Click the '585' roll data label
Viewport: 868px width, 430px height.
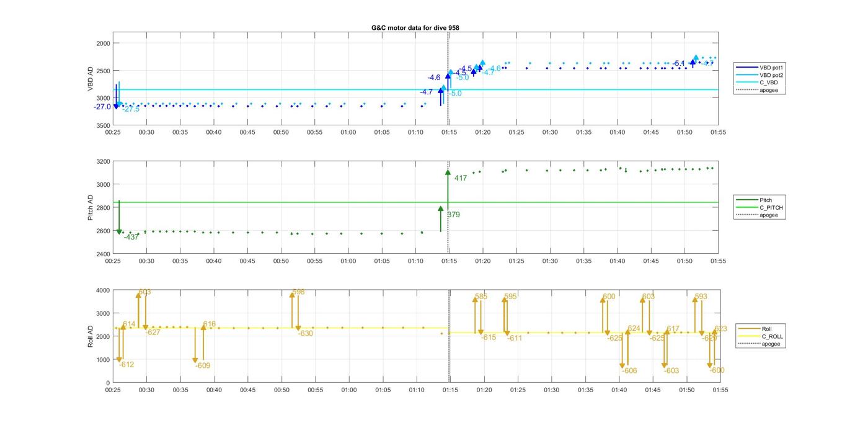click(x=481, y=297)
